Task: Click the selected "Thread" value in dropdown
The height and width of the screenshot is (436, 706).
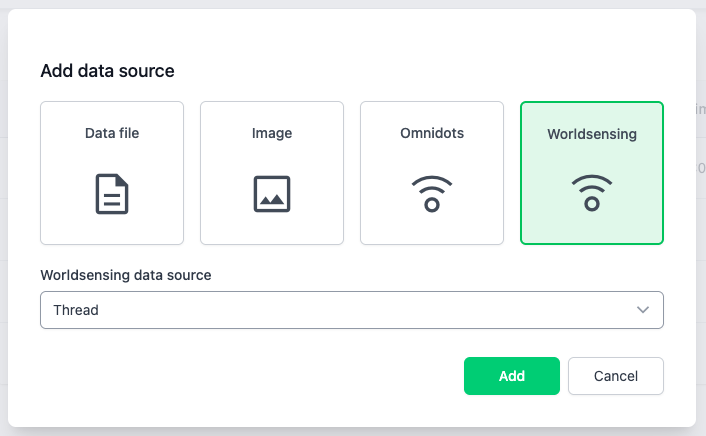Action: pyautogui.click(x=76, y=310)
